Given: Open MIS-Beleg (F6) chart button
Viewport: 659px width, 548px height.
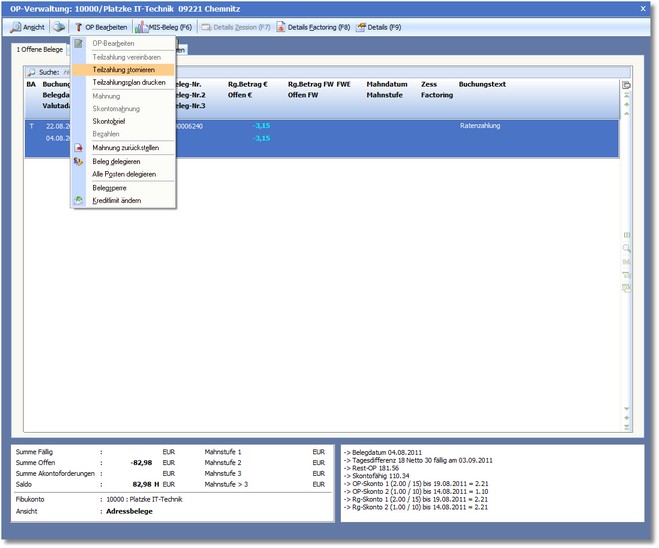Looking at the screenshot, I should (x=164, y=27).
